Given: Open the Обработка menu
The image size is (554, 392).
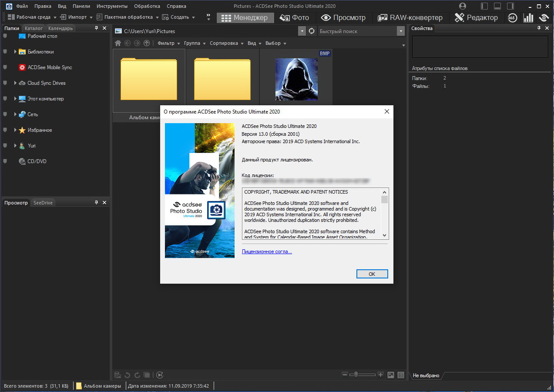Looking at the screenshot, I should point(147,6).
